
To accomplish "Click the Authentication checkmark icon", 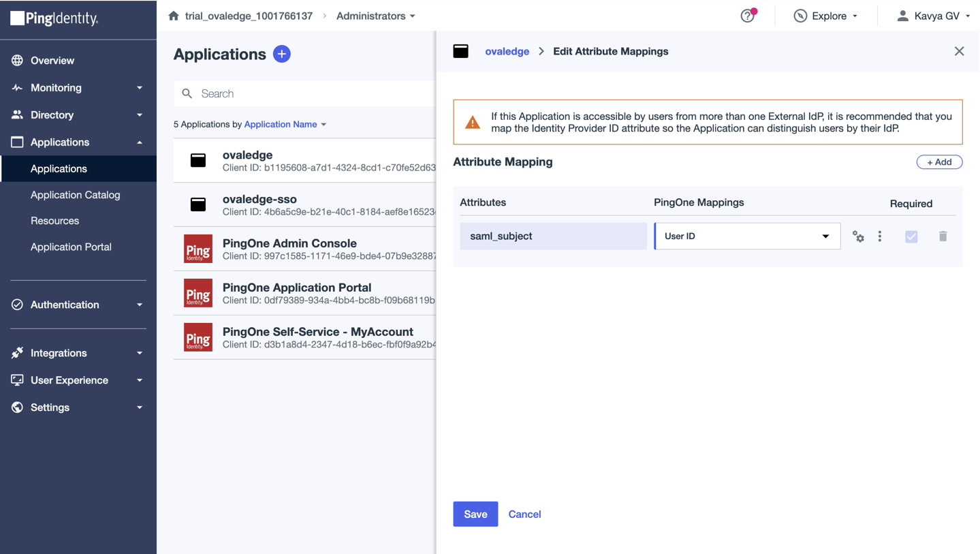I will 17,305.
